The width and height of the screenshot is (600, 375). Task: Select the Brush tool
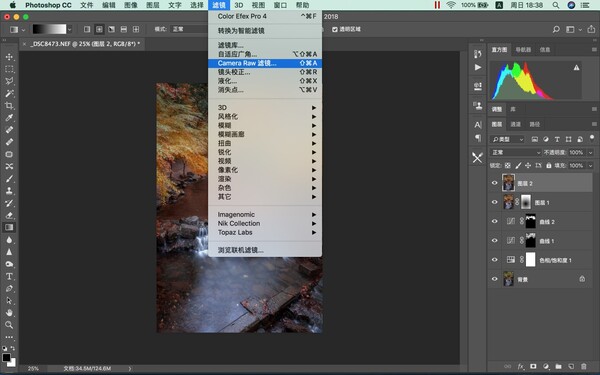click(x=9, y=179)
